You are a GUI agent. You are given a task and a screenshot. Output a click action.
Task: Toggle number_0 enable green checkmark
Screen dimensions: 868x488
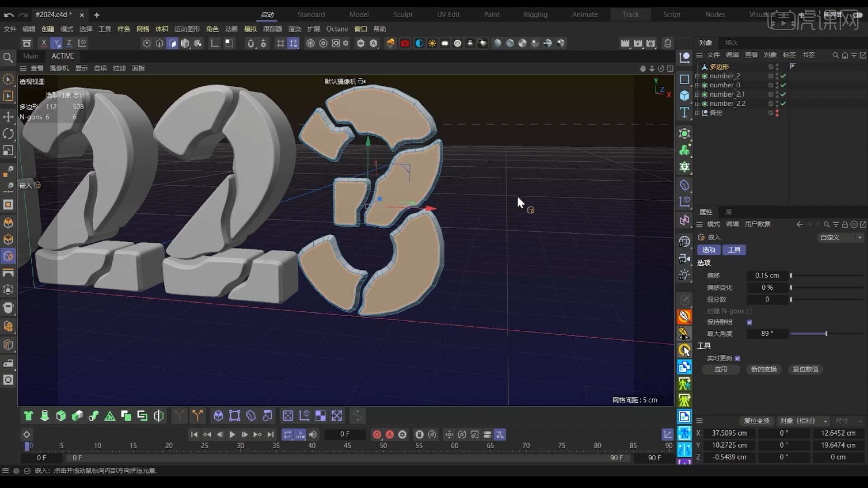click(x=783, y=85)
